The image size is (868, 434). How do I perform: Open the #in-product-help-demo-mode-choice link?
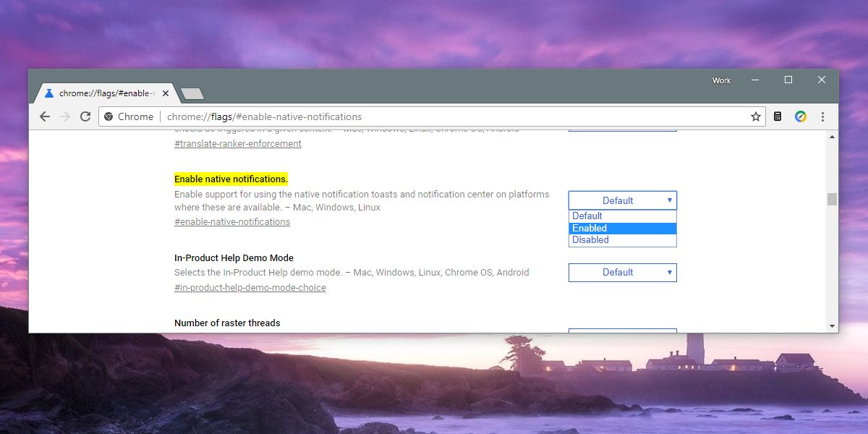click(x=250, y=287)
